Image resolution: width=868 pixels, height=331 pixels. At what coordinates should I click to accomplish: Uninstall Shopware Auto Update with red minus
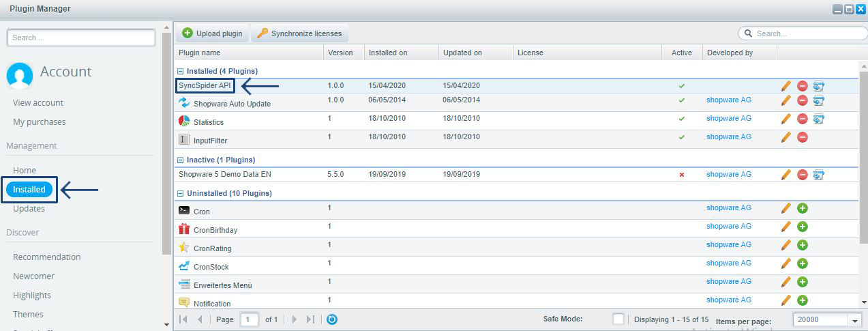tap(803, 100)
